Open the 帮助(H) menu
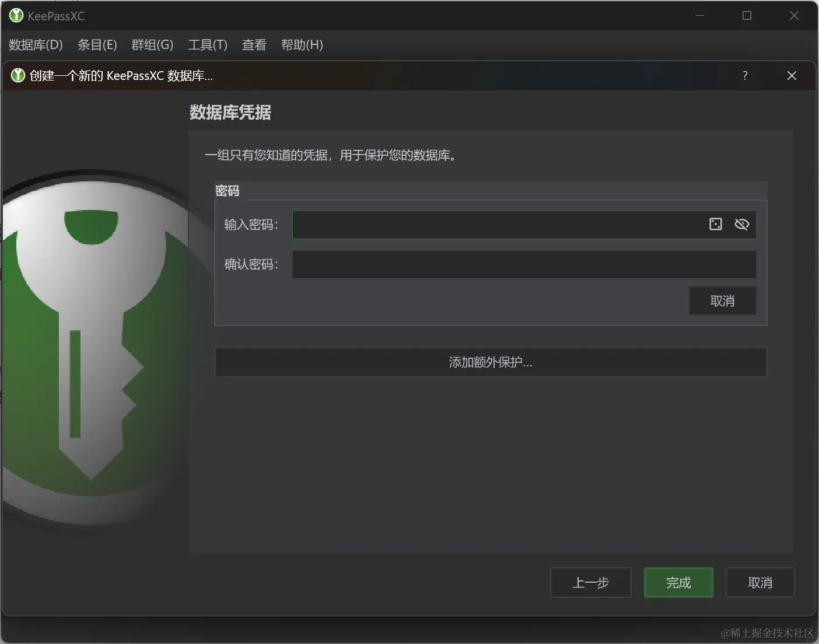The height and width of the screenshot is (644, 819). tap(302, 45)
